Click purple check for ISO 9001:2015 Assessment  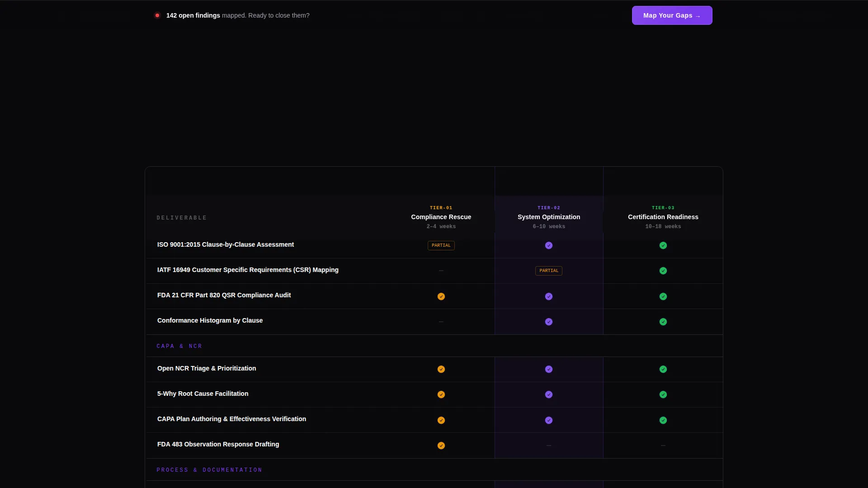click(549, 245)
